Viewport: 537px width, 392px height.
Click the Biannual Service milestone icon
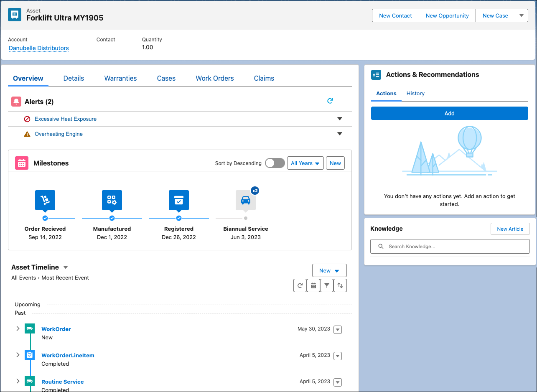coord(245,200)
